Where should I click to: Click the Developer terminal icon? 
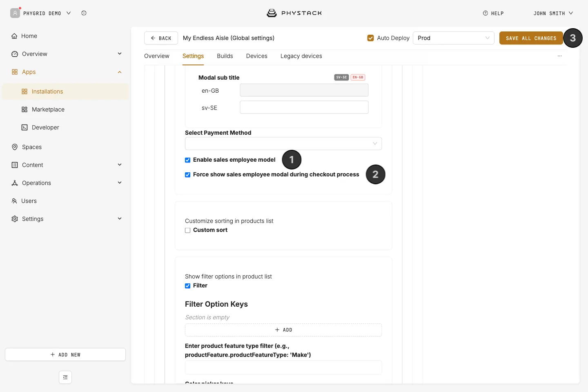(x=24, y=127)
